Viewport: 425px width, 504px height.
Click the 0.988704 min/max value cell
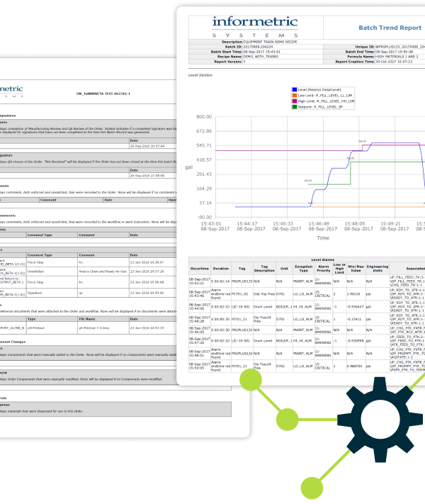pos(354,366)
